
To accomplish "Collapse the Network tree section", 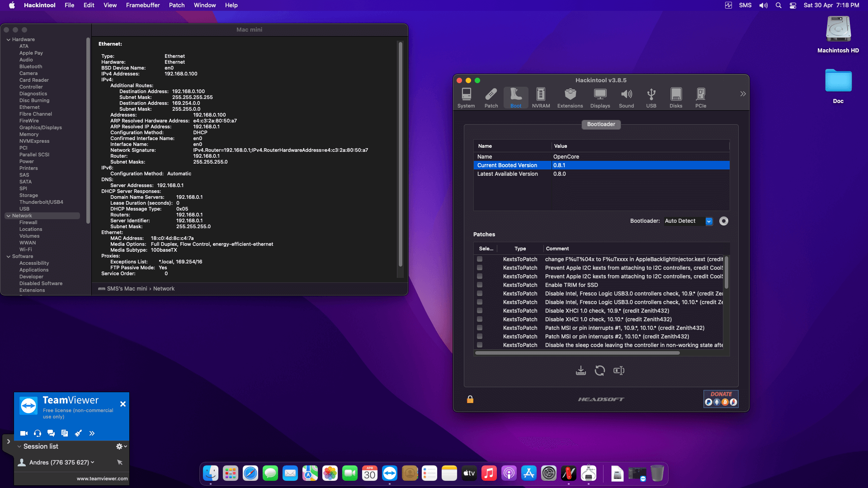I will click(x=8, y=216).
